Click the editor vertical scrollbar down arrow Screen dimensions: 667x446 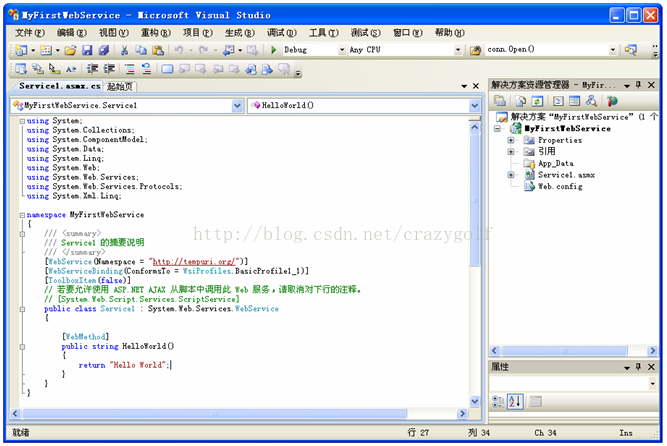pyautogui.click(x=475, y=401)
